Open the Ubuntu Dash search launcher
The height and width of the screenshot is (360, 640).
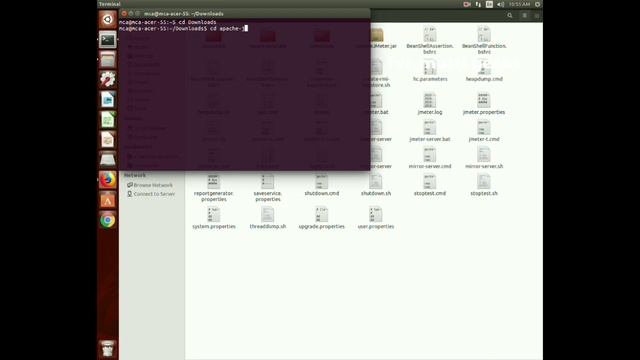point(108,20)
